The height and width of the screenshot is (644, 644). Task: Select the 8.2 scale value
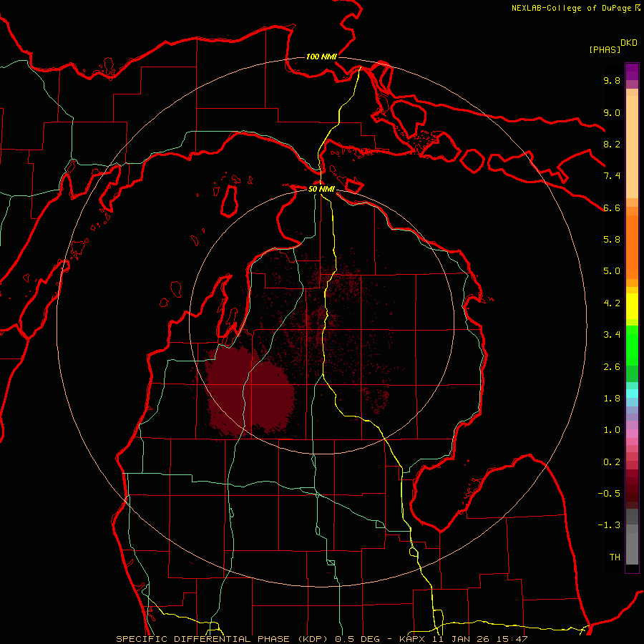[612, 144]
